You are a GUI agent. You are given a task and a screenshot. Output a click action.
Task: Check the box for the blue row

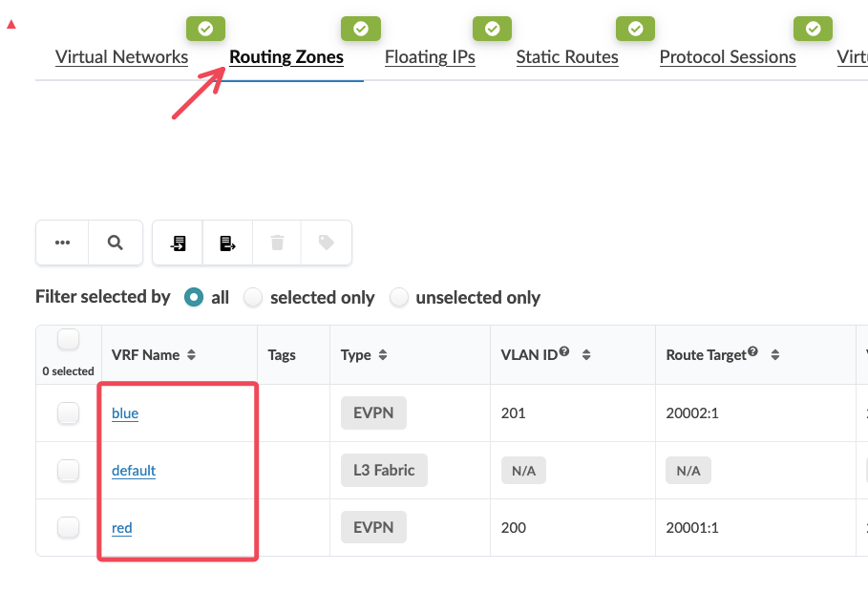pyautogui.click(x=68, y=413)
